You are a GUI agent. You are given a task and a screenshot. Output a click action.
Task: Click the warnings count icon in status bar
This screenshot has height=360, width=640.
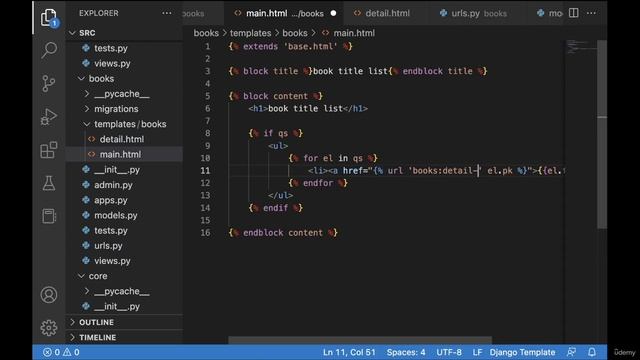(67, 352)
